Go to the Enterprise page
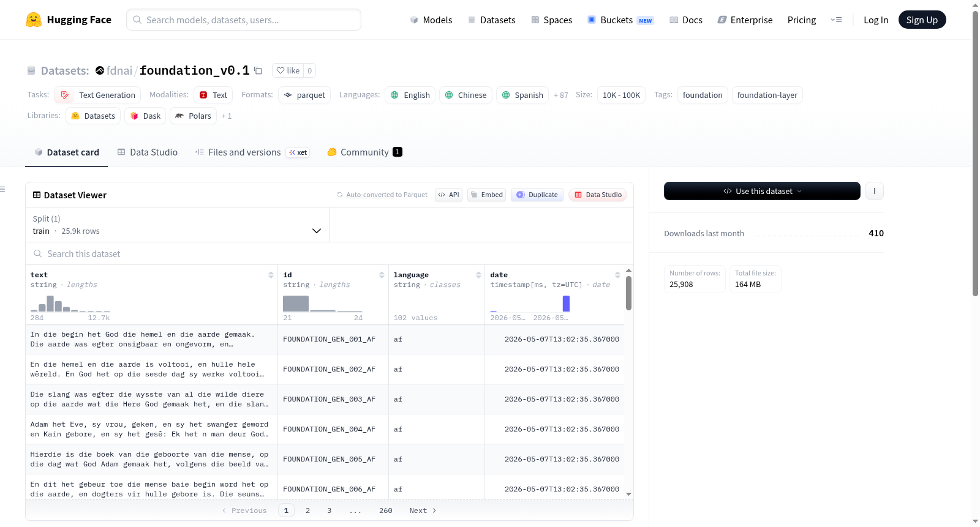This screenshot has height=527, width=980. [x=745, y=20]
